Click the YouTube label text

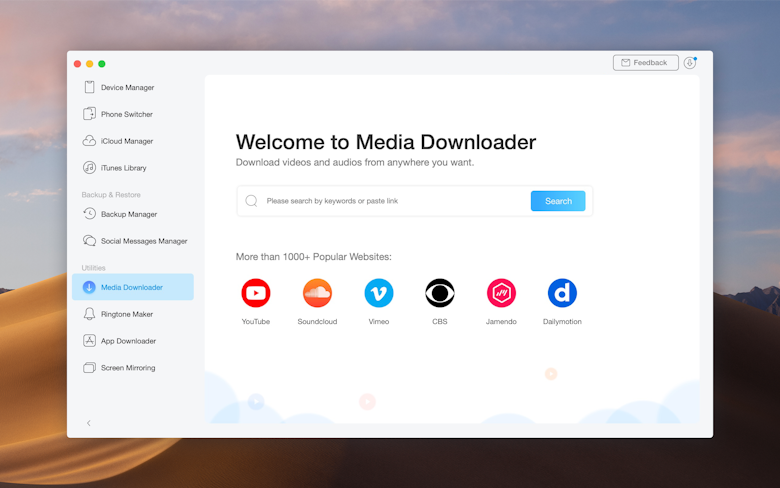point(256,322)
